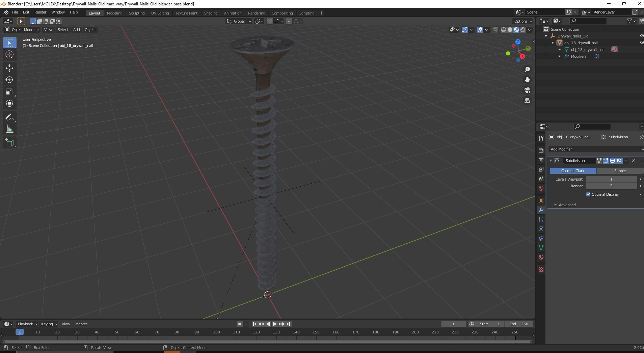Screen dimensions: 644x353
Task: Open the viewport Options dropdown
Action: tap(523, 21)
